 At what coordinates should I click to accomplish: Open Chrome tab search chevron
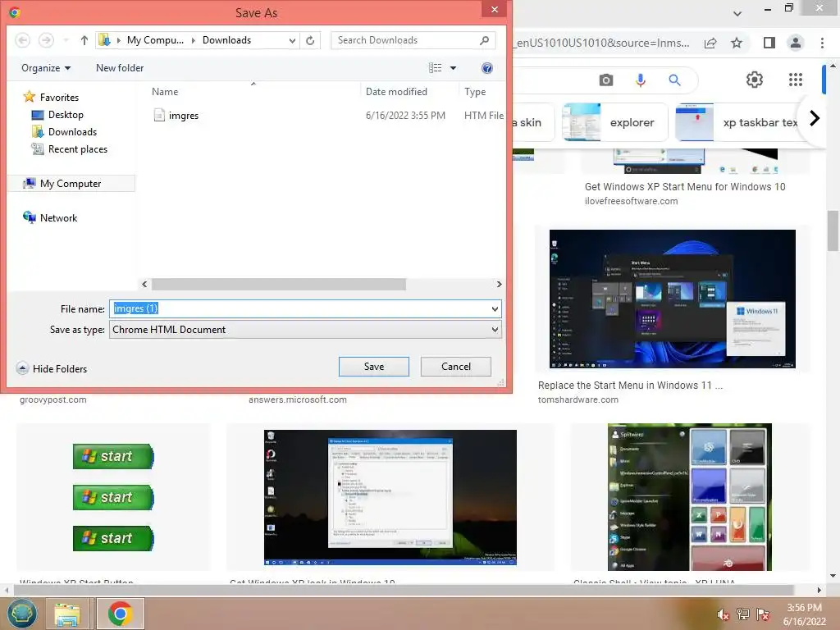point(737,13)
